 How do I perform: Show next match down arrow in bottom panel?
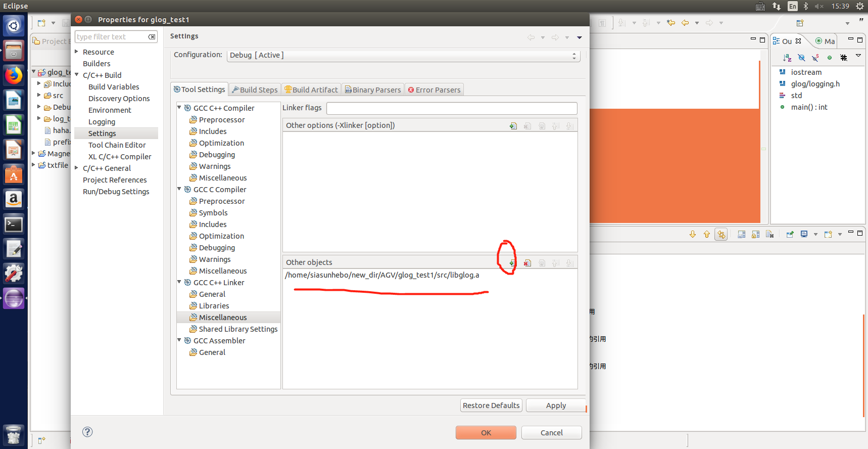(x=693, y=234)
